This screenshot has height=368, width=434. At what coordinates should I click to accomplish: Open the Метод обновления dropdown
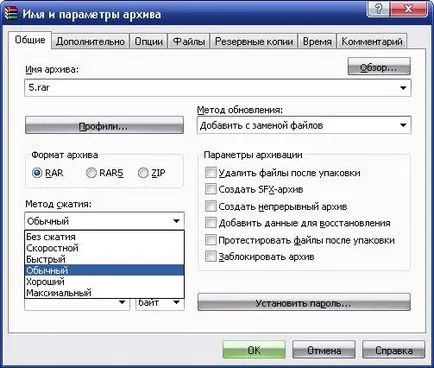pyautogui.click(x=304, y=125)
